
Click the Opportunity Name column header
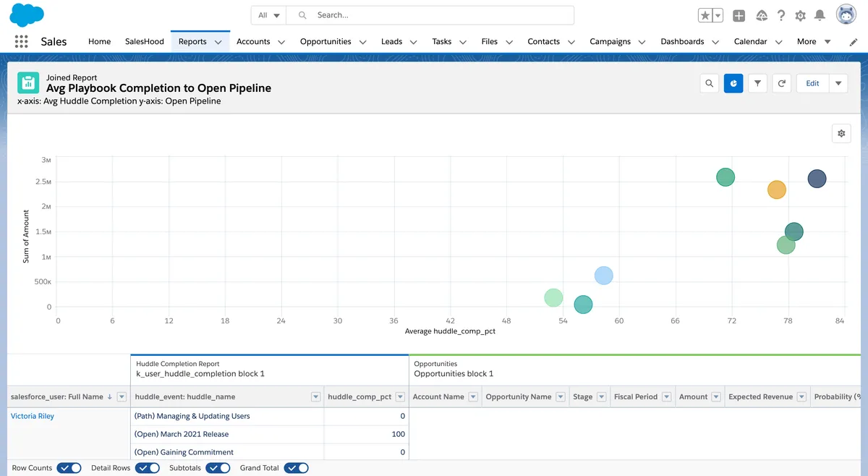[519, 396]
